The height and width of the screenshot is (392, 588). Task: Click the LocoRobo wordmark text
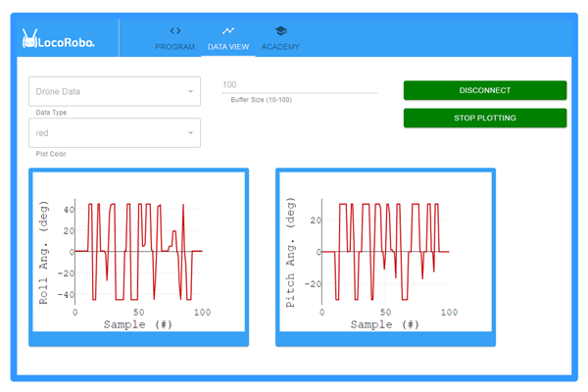[67, 40]
